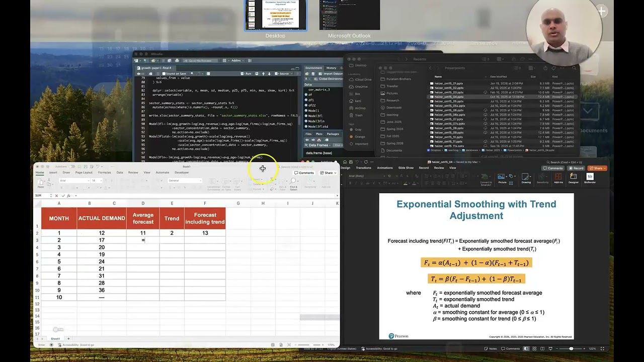Image resolution: width=644 pixels, height=362 pixels.
Task: Click the Comments button in PowerPoint
Action: point(553,168)
